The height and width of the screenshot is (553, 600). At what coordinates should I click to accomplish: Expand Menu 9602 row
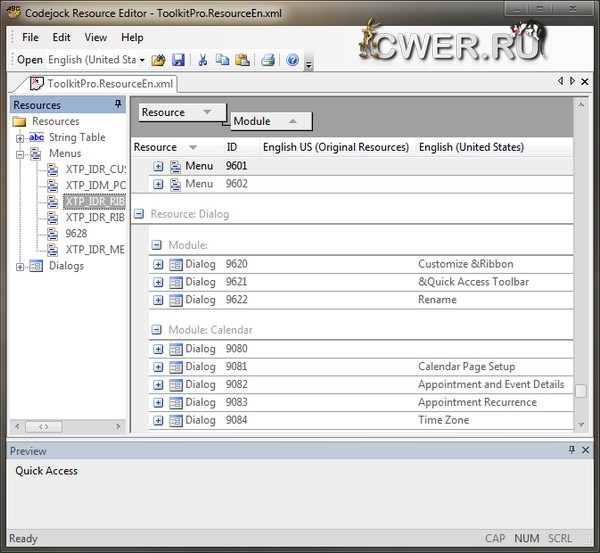coord(158,184)
